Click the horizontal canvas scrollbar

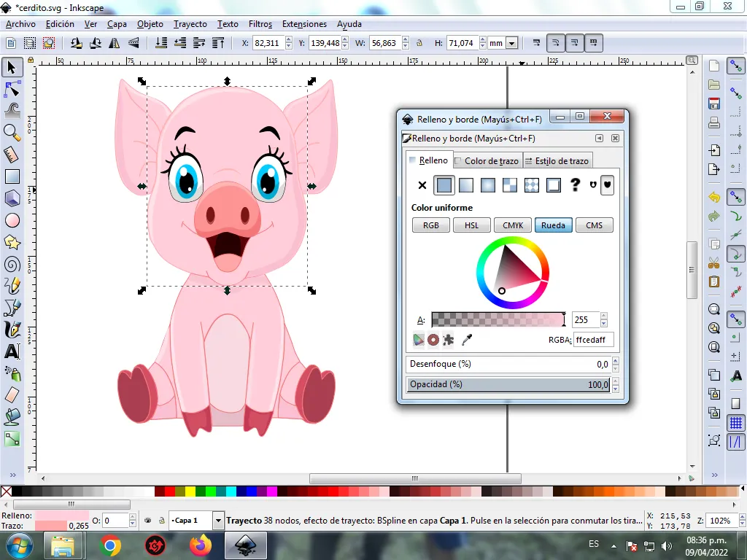click(415, 478)
